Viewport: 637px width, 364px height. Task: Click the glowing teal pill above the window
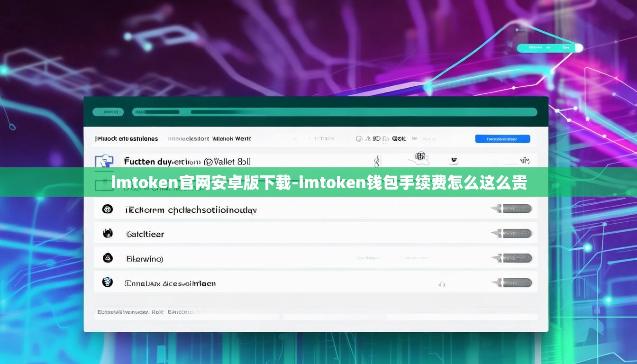click(x=549, y=48)
